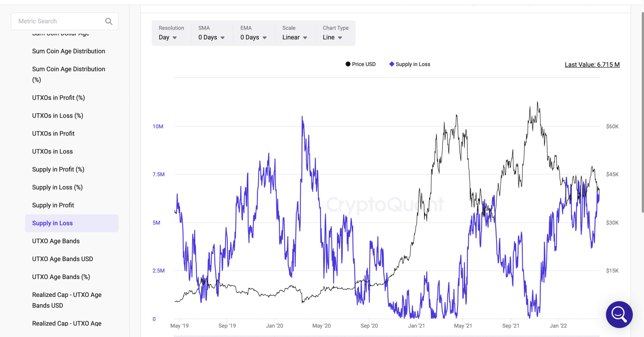Open UTXO Age Bands USD metric

[63, 259]
